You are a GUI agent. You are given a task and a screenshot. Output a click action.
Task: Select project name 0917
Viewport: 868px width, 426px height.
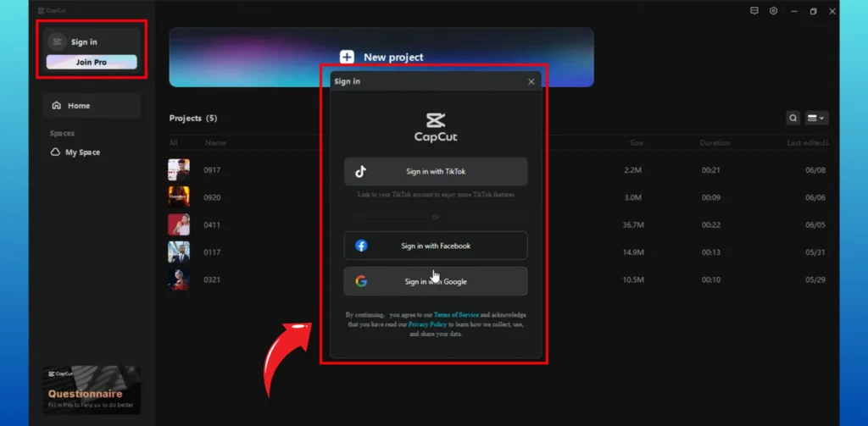coord(212,170)
